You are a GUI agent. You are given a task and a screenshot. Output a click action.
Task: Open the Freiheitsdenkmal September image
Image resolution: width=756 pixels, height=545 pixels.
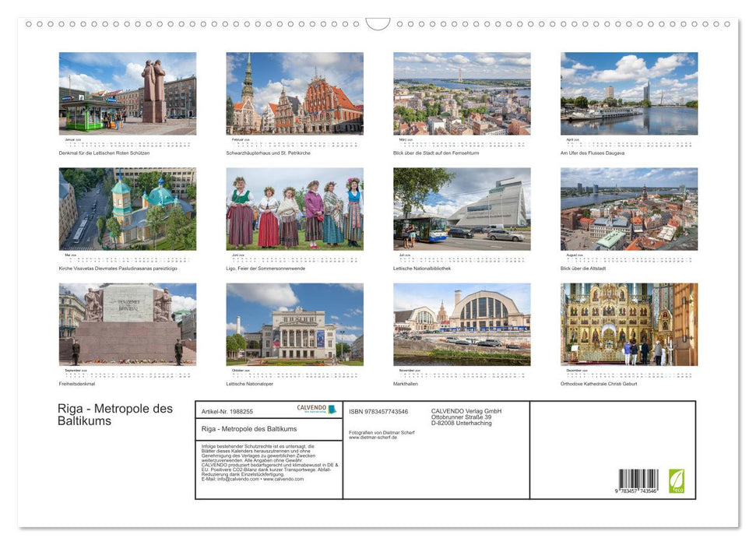click(127, 325)
